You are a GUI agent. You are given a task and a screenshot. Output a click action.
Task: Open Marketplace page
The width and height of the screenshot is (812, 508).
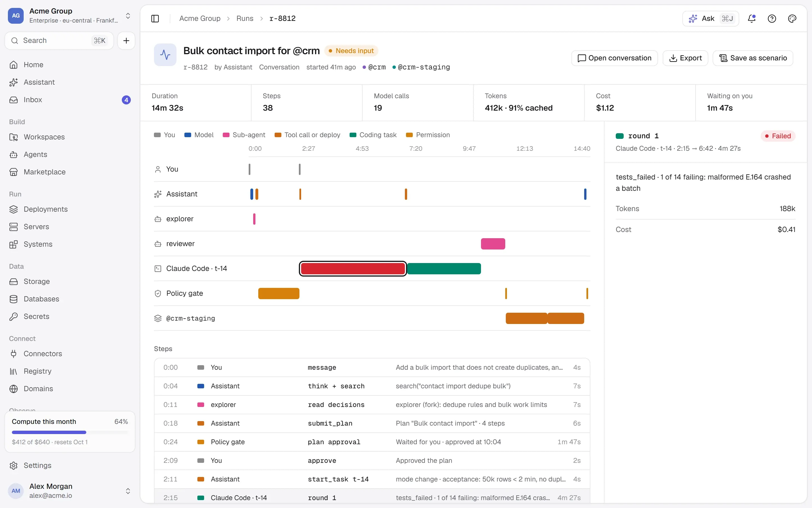click(x=70, y=172)
